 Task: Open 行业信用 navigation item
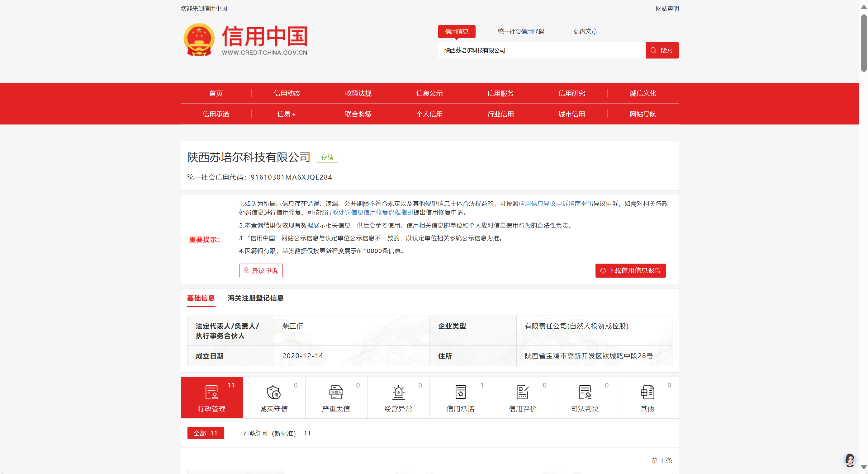[500, 114]
